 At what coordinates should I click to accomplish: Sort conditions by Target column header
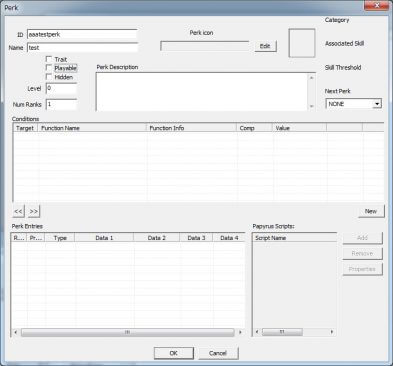(25, 128)
